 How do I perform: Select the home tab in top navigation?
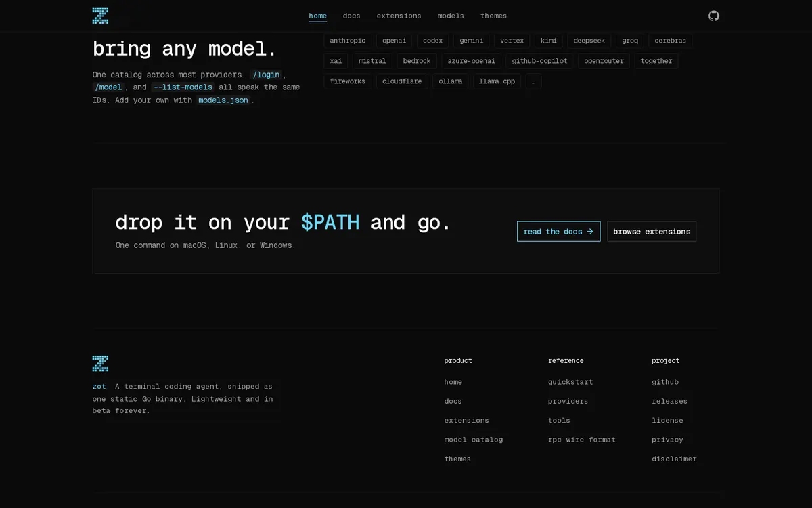click(x=318, y=16)
